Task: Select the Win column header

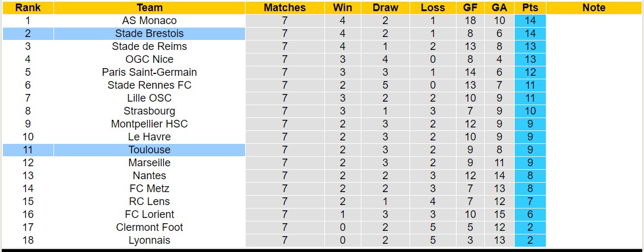Action: click(343, 8)
